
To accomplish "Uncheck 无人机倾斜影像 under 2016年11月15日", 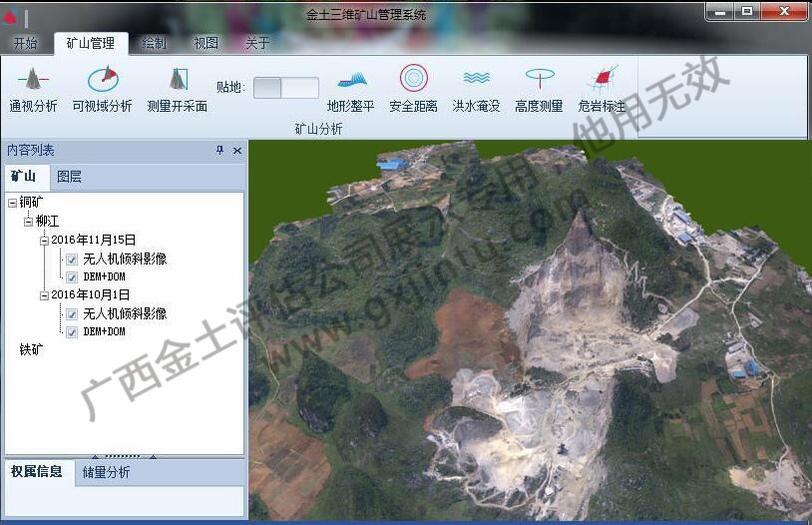I will click(72, 260).
